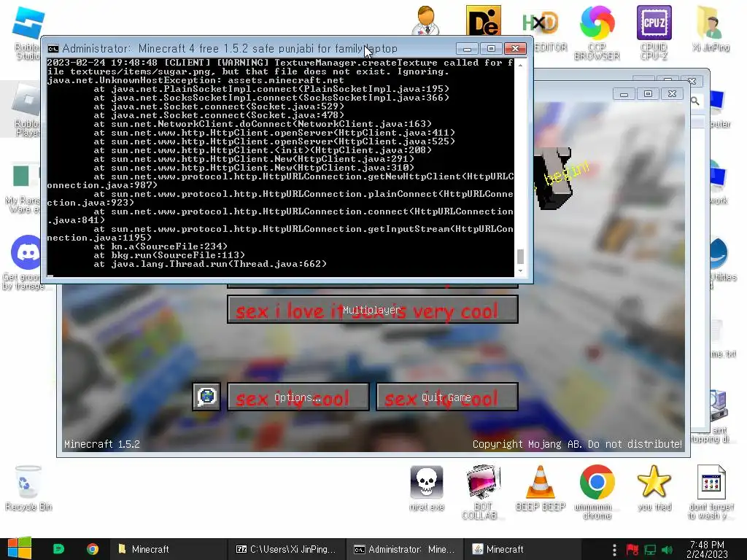Click the red flag tray icon
This screenshot has width=747, height=560.
click(x=632, y=550)
